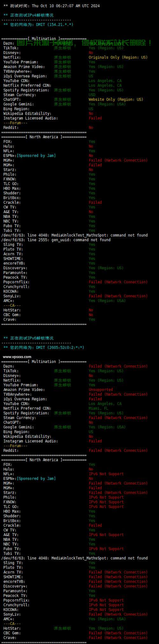The width and height of the screenshot is (159, 644).
Task: Click the Amazon Prime Video 'Unsupported' result
Action: (100, 390)
